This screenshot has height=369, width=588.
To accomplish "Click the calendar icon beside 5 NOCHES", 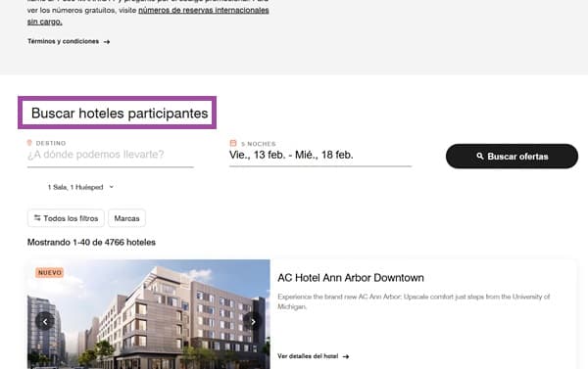I will [x=233, y=143].
